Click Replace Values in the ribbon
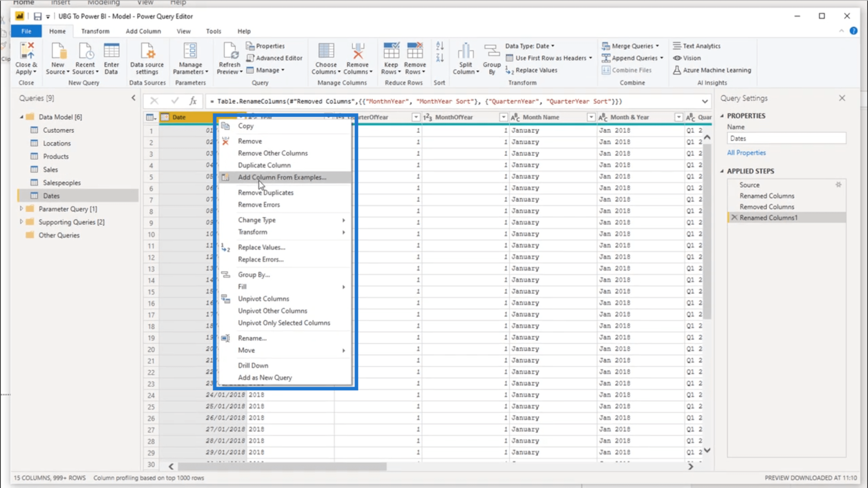The image size is (868, 488). coord(532,70)
